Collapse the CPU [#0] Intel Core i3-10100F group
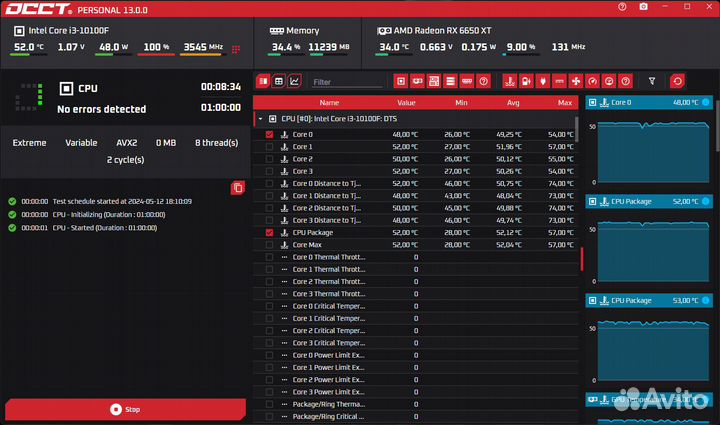 [x=260, y=118]
